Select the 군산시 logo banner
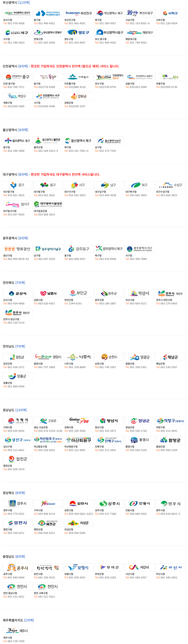 (17, 294)
